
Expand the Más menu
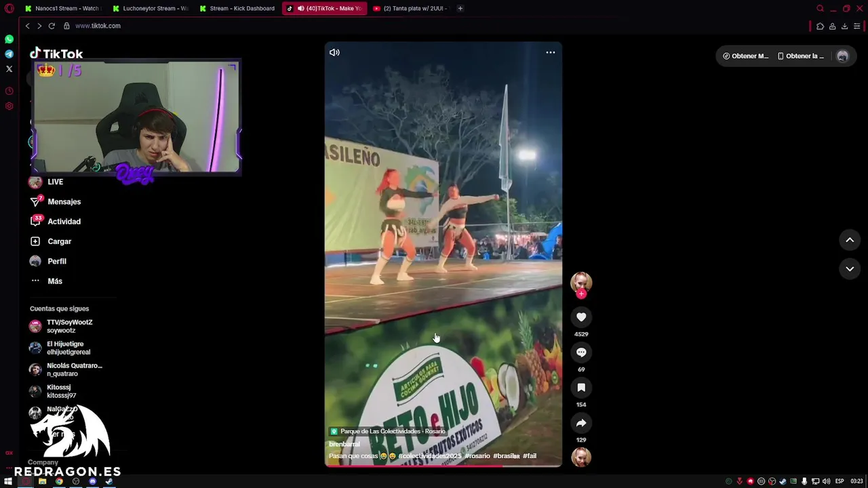tap(46, 281)
